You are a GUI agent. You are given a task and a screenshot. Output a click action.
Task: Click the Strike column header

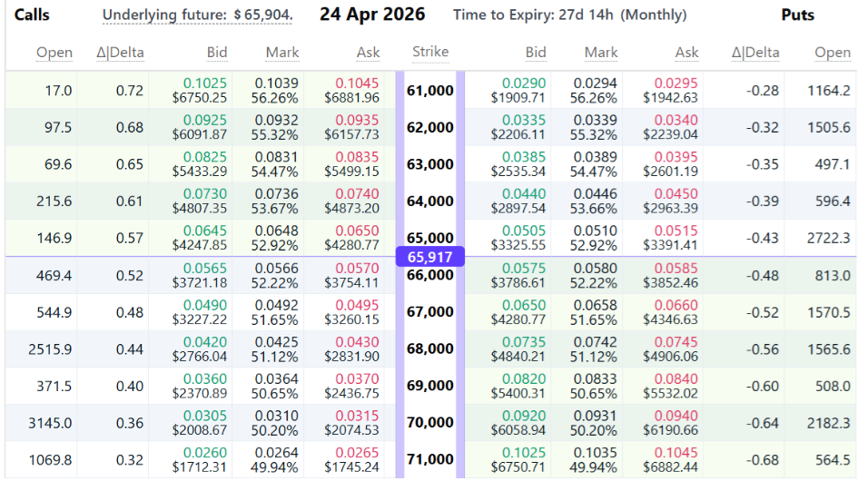(x=429, y=52)
